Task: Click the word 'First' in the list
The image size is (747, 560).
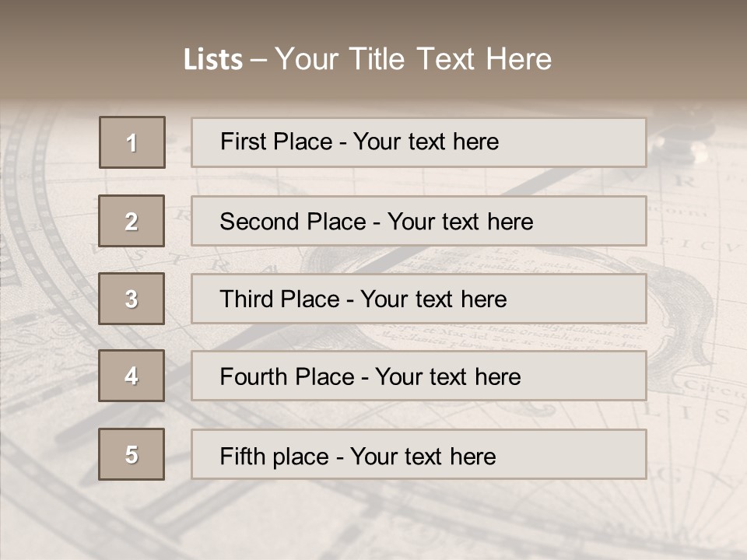Action: [244, 142]
